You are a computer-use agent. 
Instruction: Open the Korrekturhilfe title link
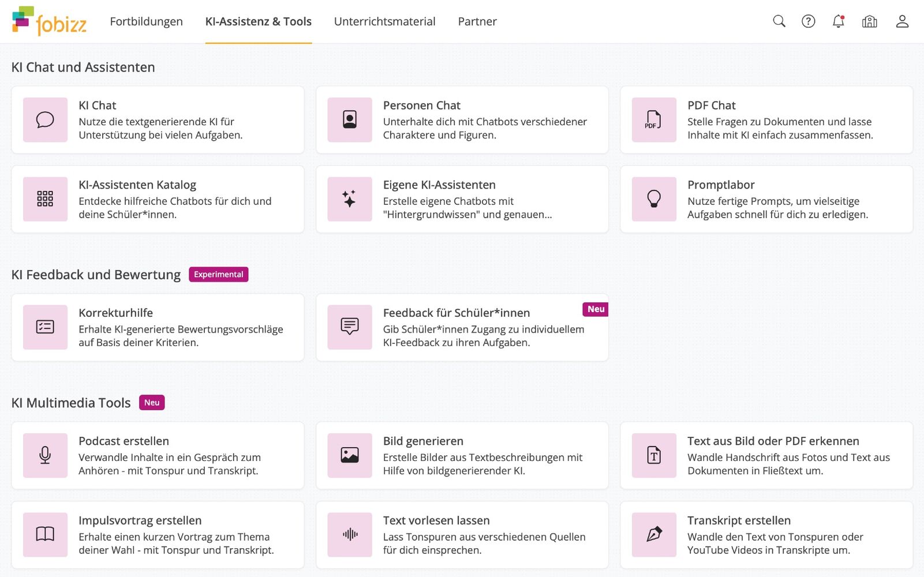115,313
